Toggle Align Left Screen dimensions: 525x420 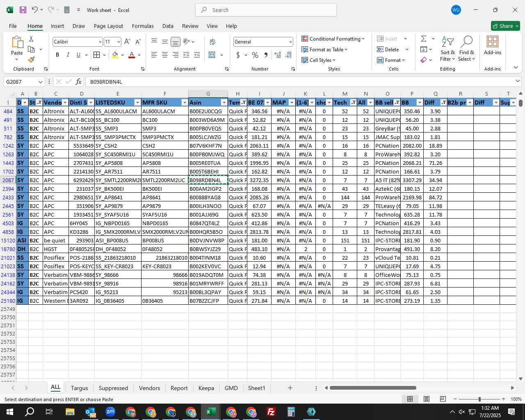[x=154, y=55]
